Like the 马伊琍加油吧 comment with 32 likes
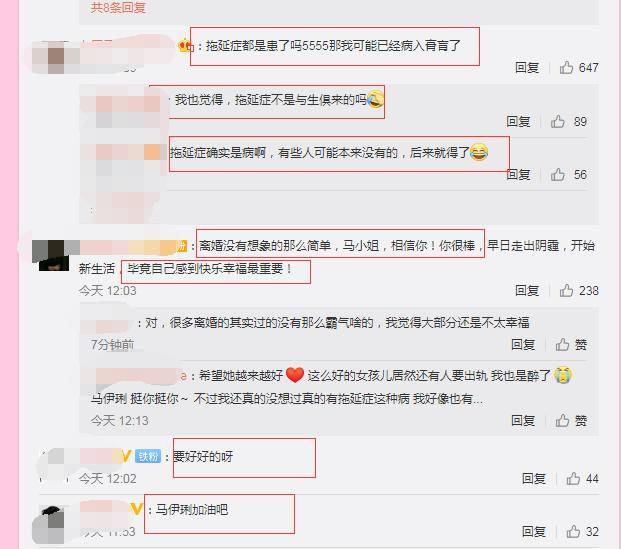 pyautogui.click(x=573, y=532)
